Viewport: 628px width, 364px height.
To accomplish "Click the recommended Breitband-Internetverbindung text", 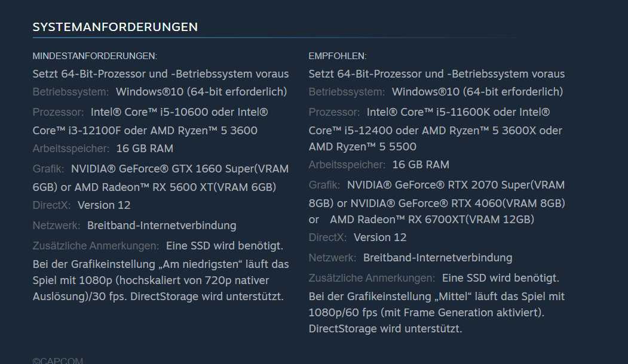I will [x=437, y=258].
